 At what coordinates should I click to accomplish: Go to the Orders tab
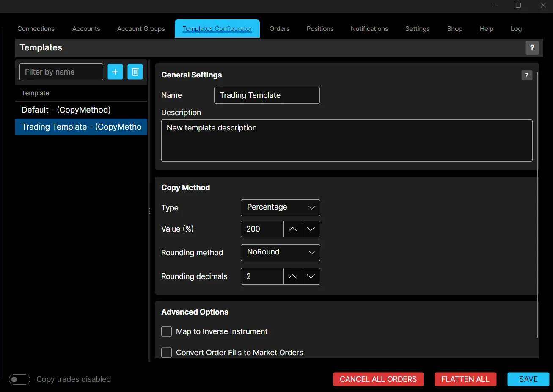(x=280, y=29)
